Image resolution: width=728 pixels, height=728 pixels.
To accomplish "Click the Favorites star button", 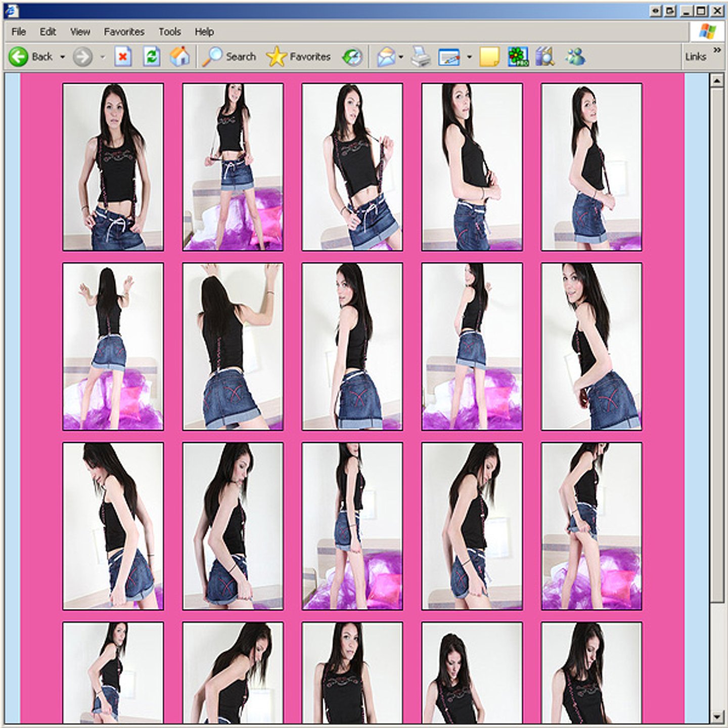I will 299,57.
